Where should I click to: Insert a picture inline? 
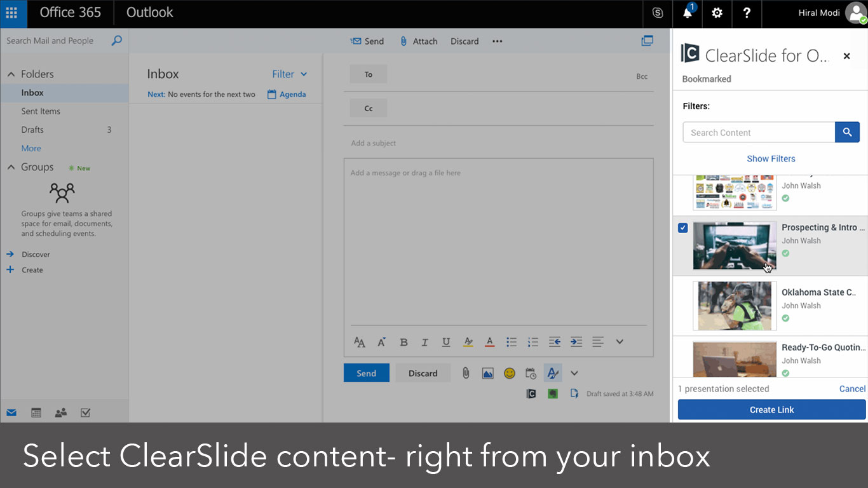(x=487, y=374)
